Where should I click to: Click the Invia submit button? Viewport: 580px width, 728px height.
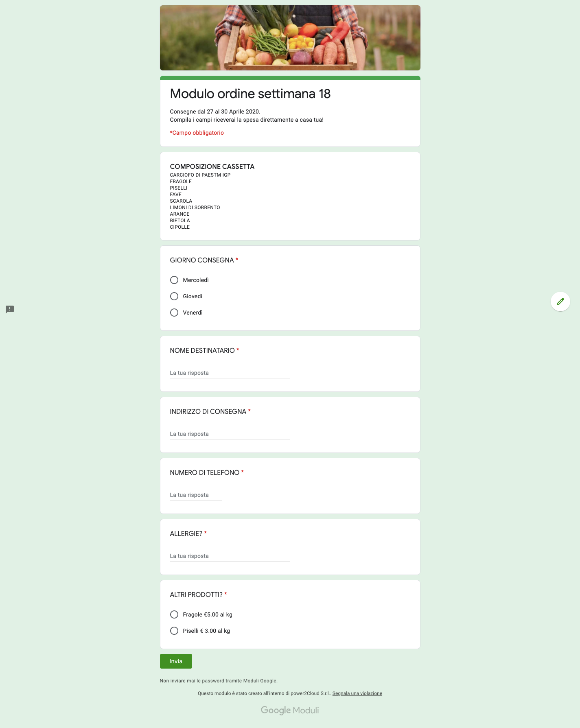click(176, 661)
